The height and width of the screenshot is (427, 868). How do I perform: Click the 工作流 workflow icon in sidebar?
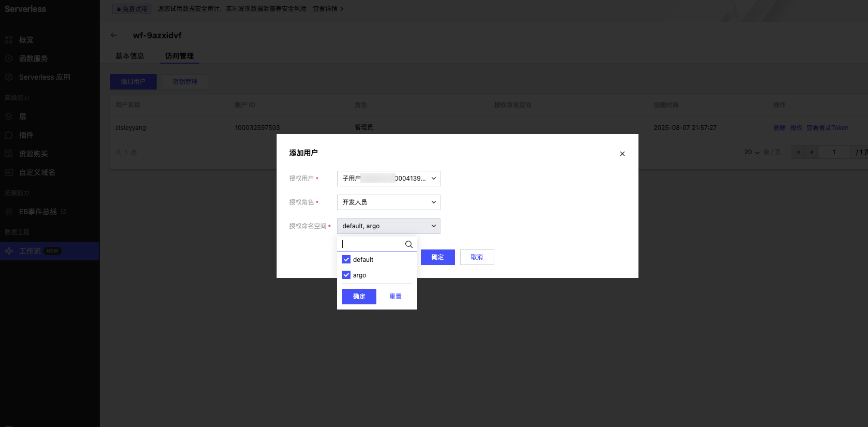coord(9,251)
